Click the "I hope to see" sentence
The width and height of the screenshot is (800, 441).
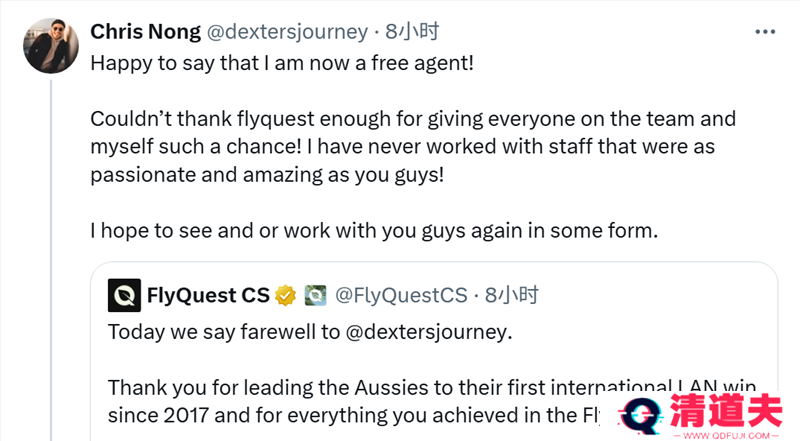(374, 230)
